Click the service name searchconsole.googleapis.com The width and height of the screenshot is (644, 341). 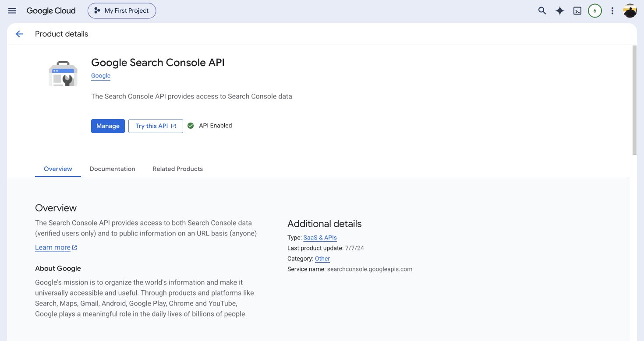point(370,269)
